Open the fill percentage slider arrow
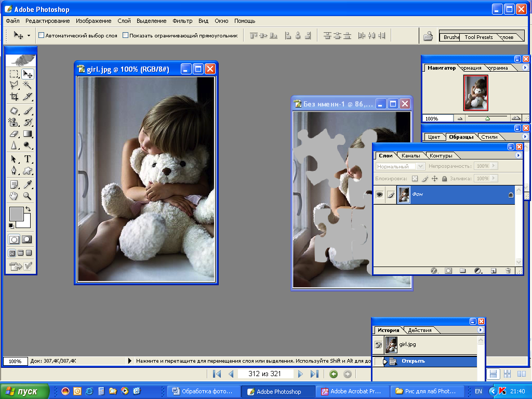 point(494,178)
